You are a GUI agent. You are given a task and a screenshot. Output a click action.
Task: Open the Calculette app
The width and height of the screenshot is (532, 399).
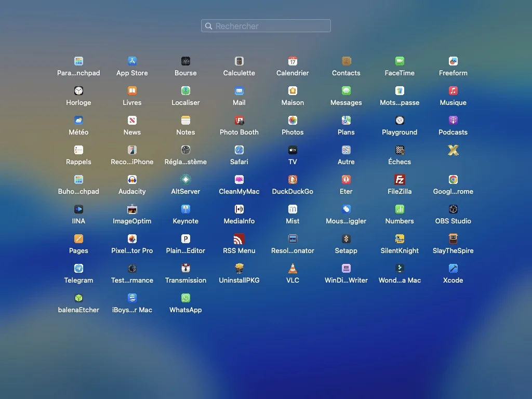pos(238,61)
